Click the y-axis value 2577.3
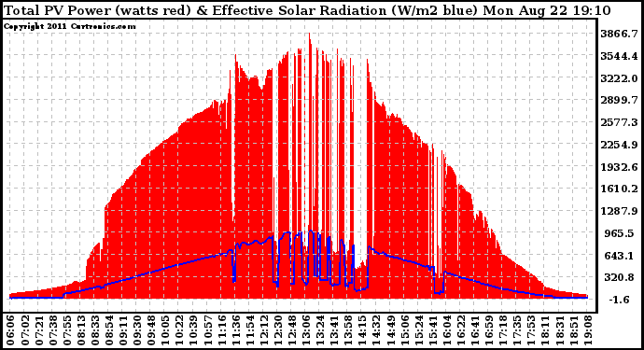This screenshot has width=644, height=350. click(619, 122)
